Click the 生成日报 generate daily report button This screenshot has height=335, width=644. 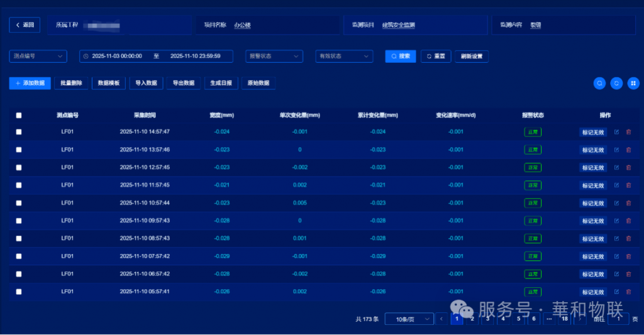[221, 84]
